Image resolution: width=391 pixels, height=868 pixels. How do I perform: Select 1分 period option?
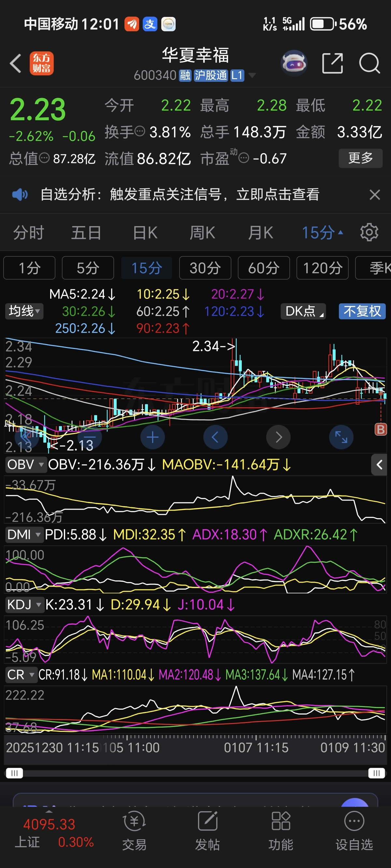[x=29, y=268]
